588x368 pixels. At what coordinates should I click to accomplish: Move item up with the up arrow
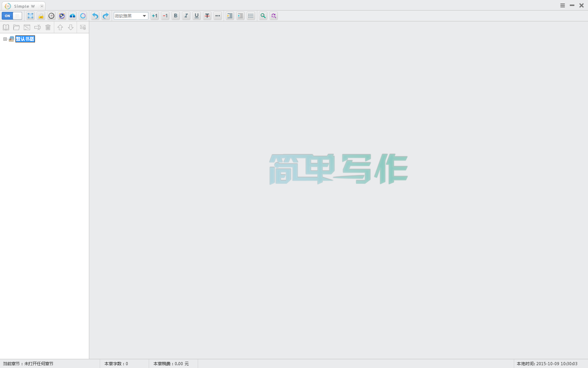pos(60,27)
